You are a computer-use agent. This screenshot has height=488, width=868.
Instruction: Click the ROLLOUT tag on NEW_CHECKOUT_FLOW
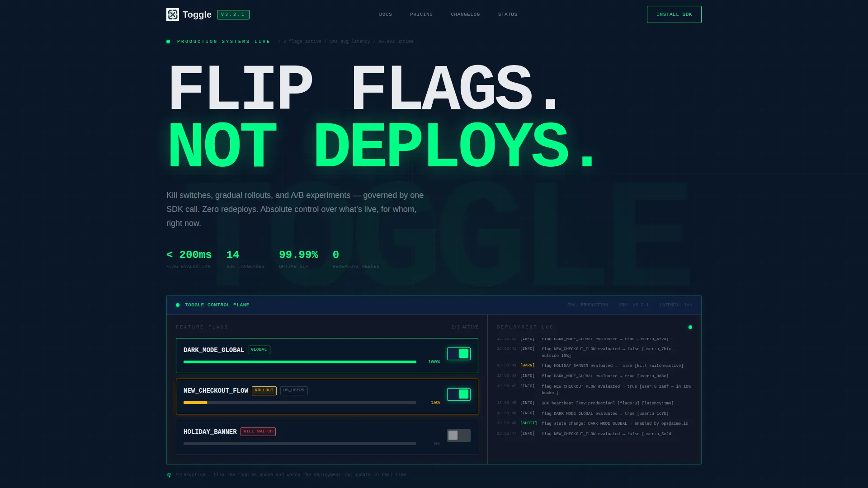pyautogui.click(x=264, y=390)
